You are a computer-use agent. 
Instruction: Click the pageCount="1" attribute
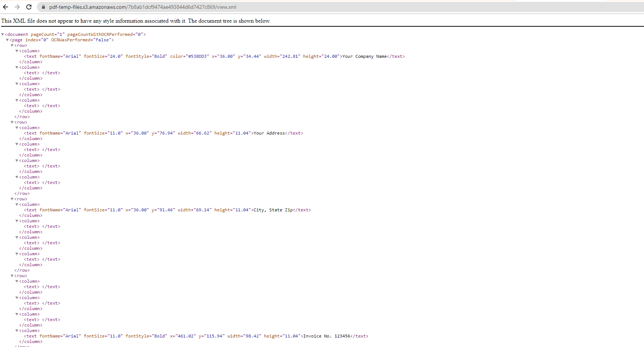[47, 34]
